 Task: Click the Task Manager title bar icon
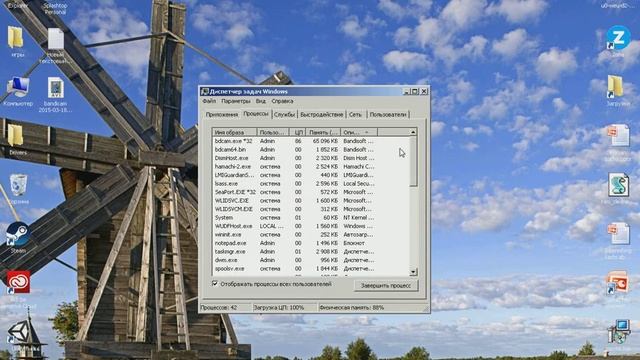205,91
